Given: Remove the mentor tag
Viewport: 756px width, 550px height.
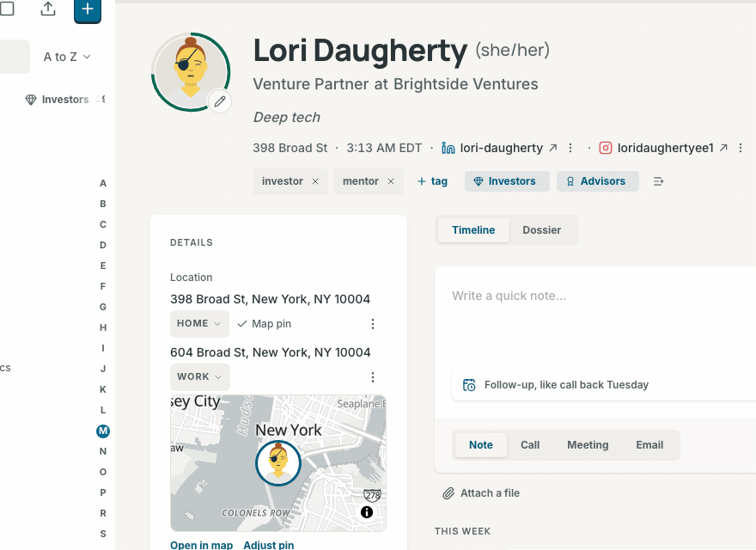Looking at the screenshot, I should point(391,181).
